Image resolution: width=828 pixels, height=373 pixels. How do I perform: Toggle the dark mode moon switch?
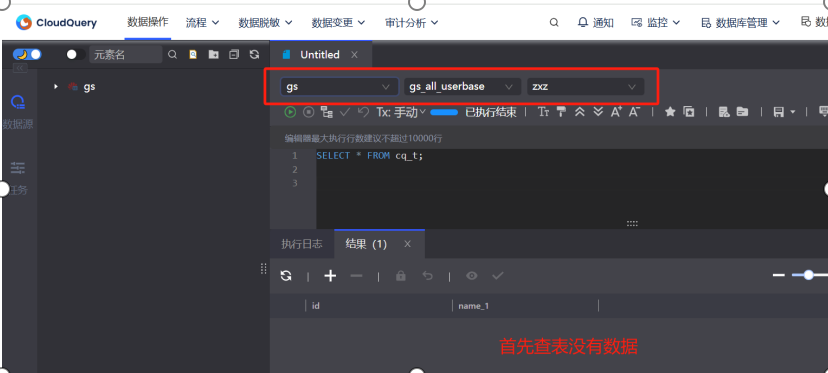coord(27,54)
